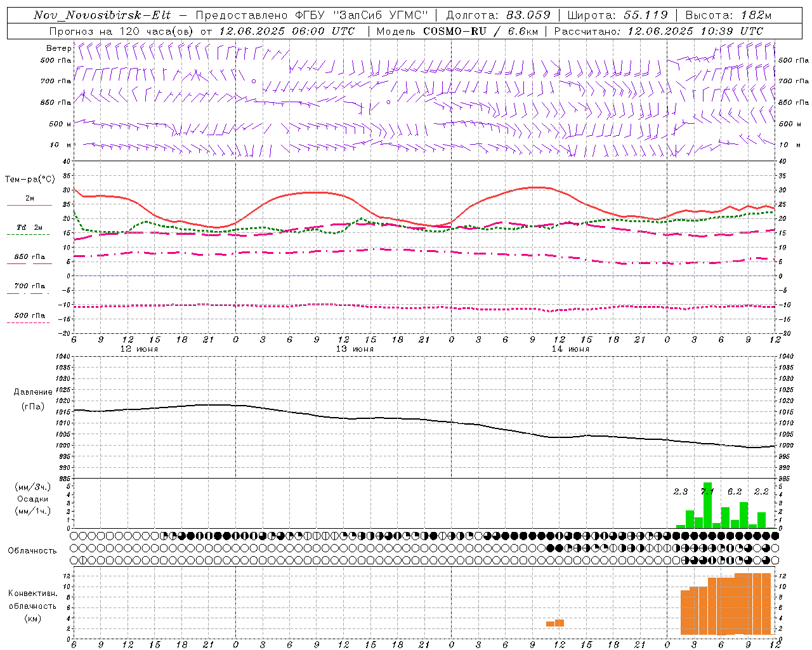Image resolution: width=812 pixels, height=650 pixels.
Task: Click the Ветер wind panel label
Action: click(x=58, y=48)
